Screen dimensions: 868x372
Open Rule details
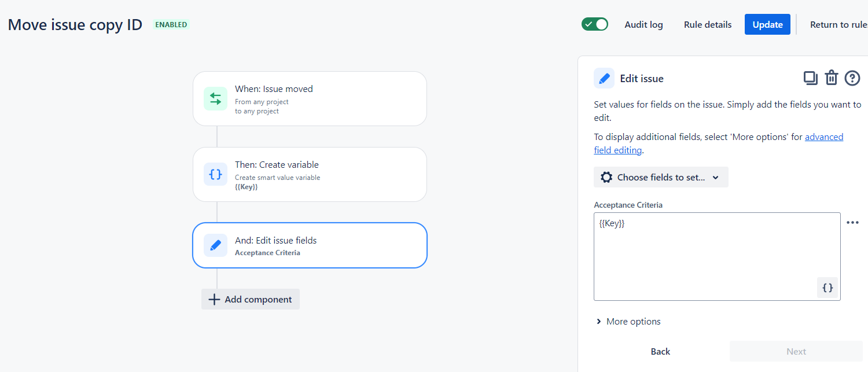pos(708,24)
